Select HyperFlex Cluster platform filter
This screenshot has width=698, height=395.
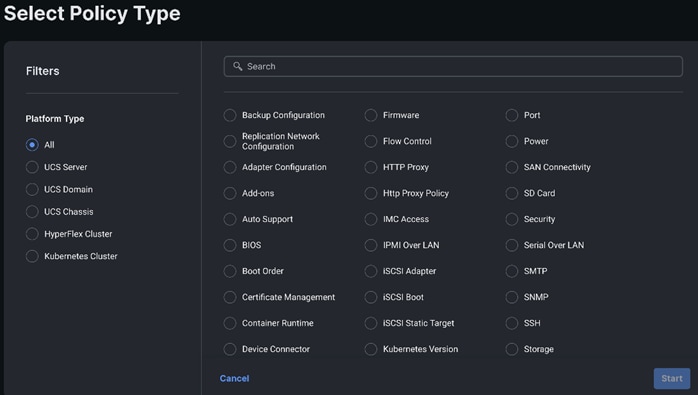point(32,234)
